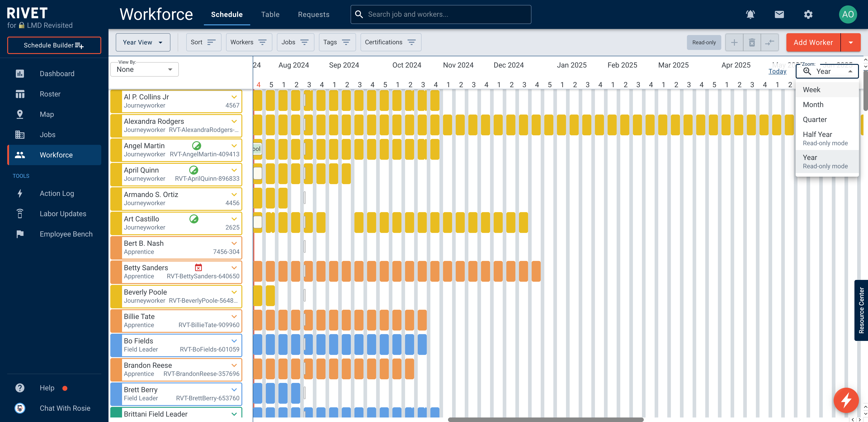Click Angel Martin's green status badge
The height and width of the screenshot is (422, 868).
[196, 145]
